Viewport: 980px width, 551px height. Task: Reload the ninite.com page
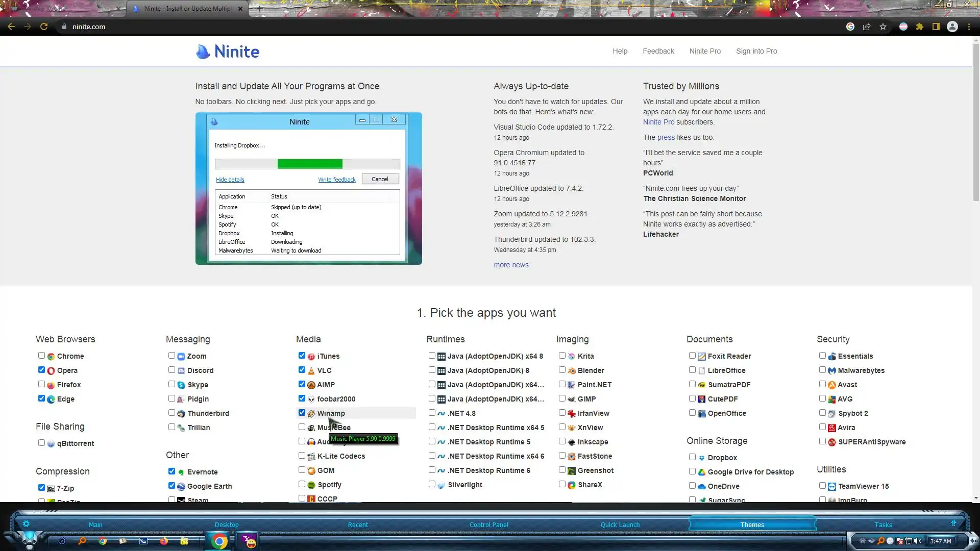[x=44, y=27]
